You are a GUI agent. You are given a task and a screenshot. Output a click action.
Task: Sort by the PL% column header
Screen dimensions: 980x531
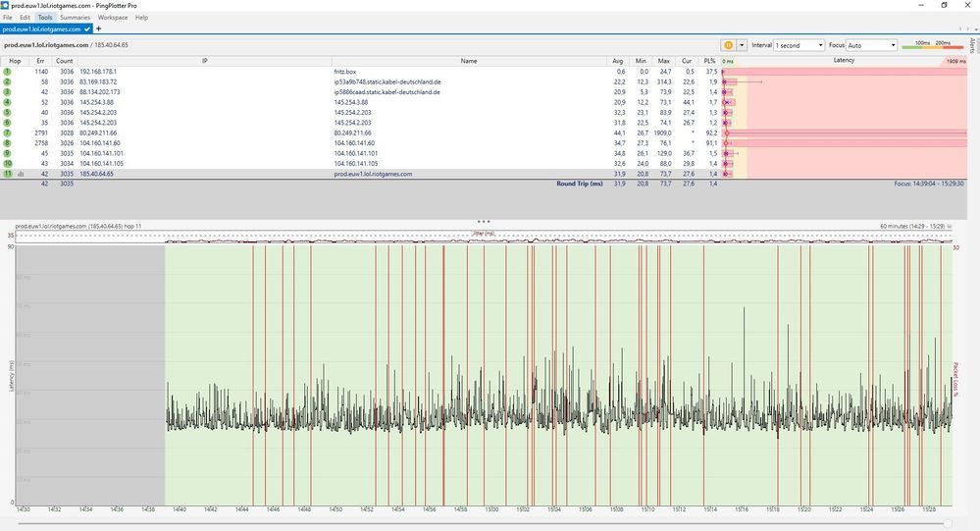tap(710, 61)
